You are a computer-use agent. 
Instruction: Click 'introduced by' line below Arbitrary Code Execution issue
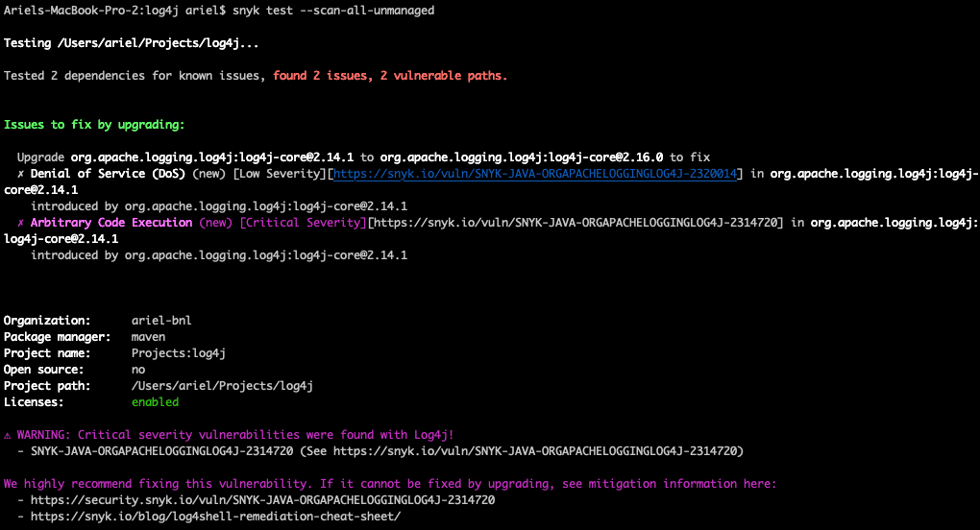[x=219, y=254]
